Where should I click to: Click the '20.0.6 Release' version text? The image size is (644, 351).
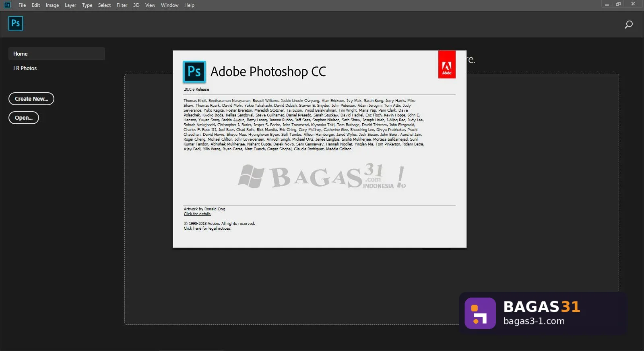[196, 89]
